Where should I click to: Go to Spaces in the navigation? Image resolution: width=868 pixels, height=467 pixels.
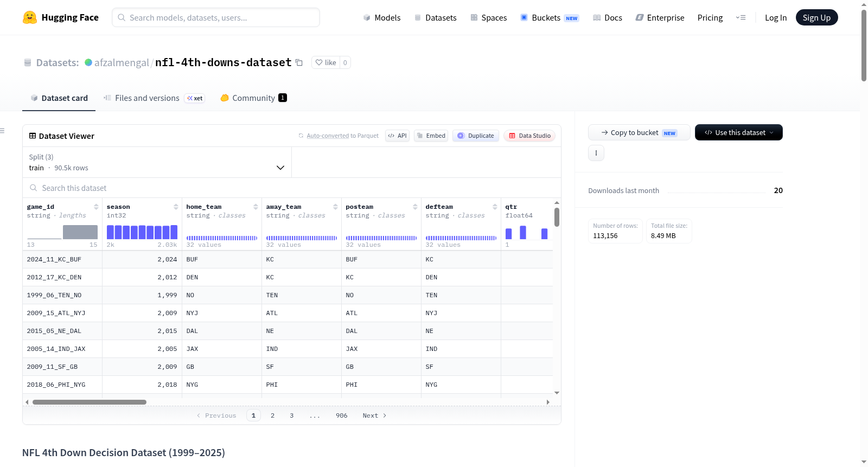coord(488,17)
